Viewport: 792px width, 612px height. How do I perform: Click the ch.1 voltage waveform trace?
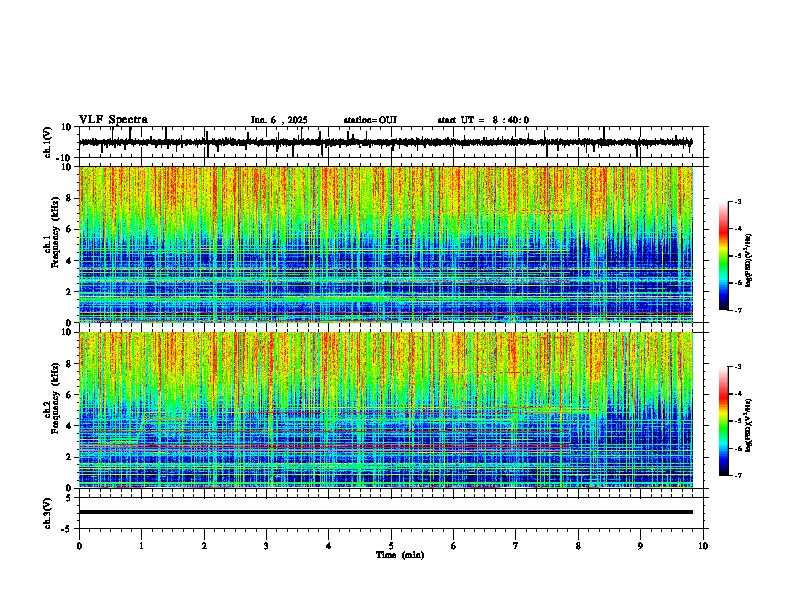coord(386,142)
